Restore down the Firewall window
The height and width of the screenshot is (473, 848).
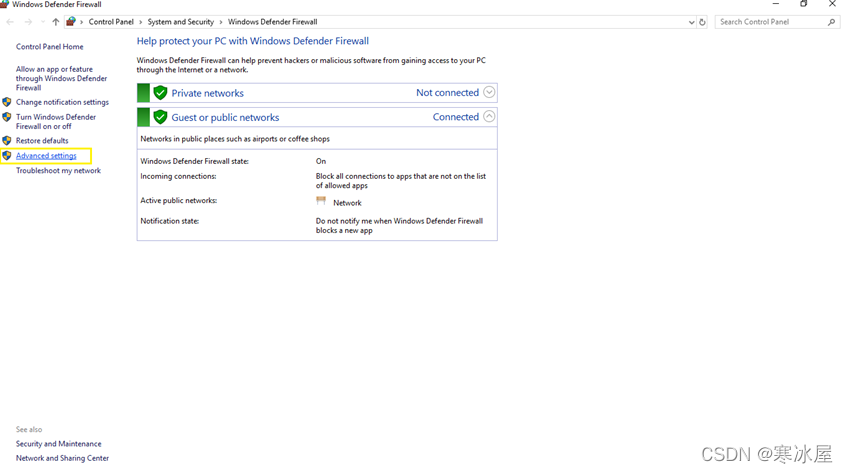(x=804, y=4)
